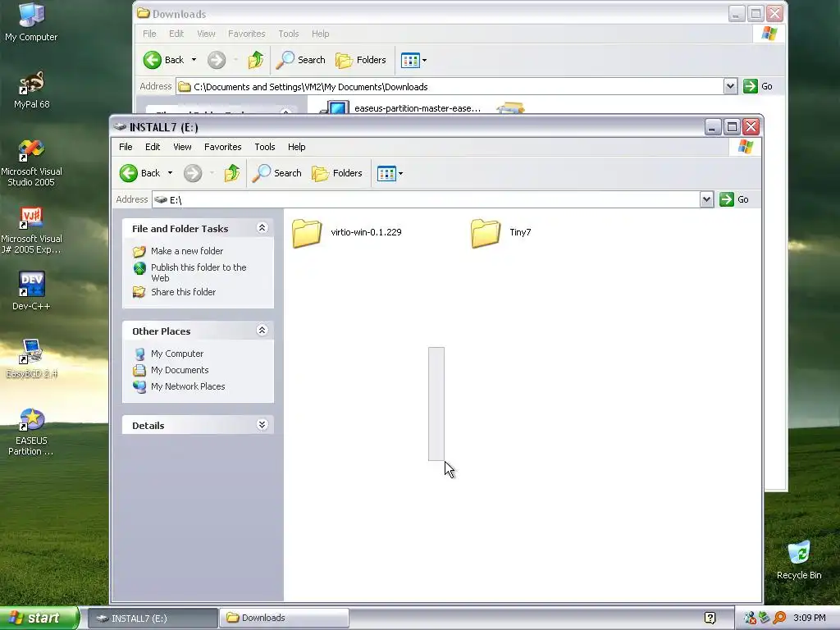Open Search in Downloads window toolbar
840x630 pixels.
pos(301,60)
